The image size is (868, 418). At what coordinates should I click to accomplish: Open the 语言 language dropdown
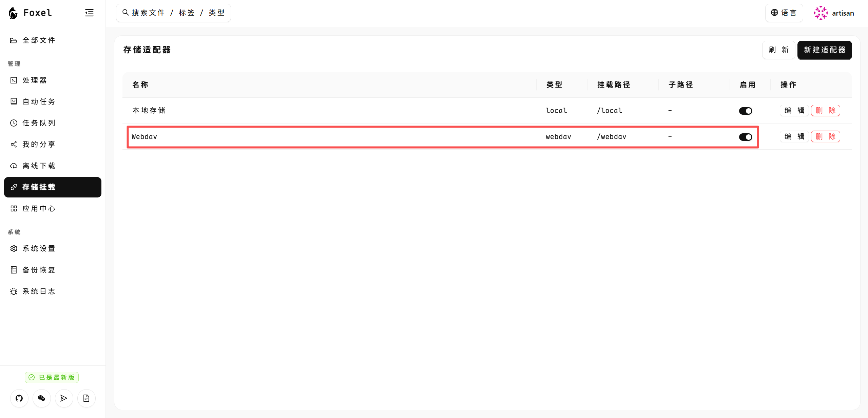click(784, 13)
